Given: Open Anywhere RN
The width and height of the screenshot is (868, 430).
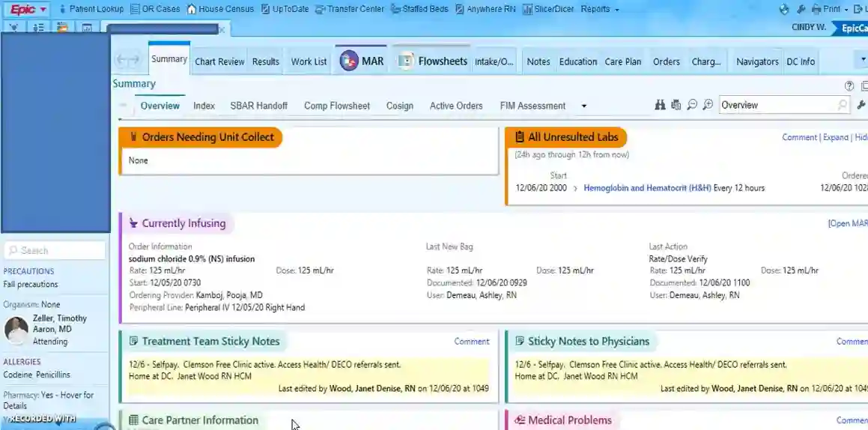Looking at the screenshot, I should click(x=485, y=9).
